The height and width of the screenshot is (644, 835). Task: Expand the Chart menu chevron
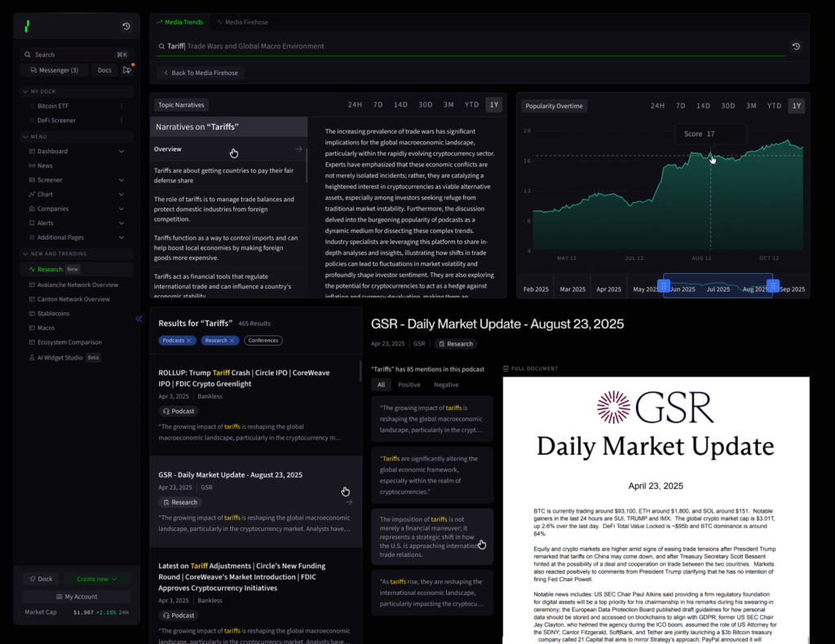pos(121,194)
